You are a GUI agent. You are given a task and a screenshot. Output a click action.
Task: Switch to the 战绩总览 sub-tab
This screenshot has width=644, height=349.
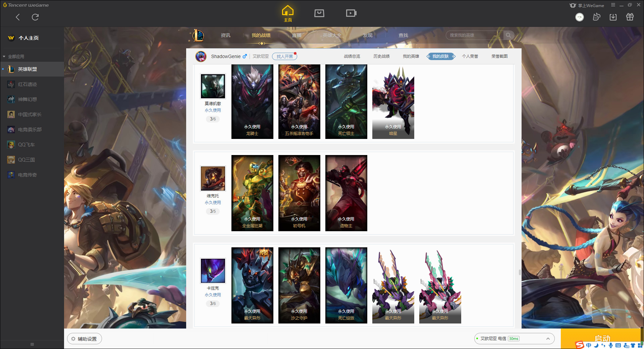click(x=352, y=56)
